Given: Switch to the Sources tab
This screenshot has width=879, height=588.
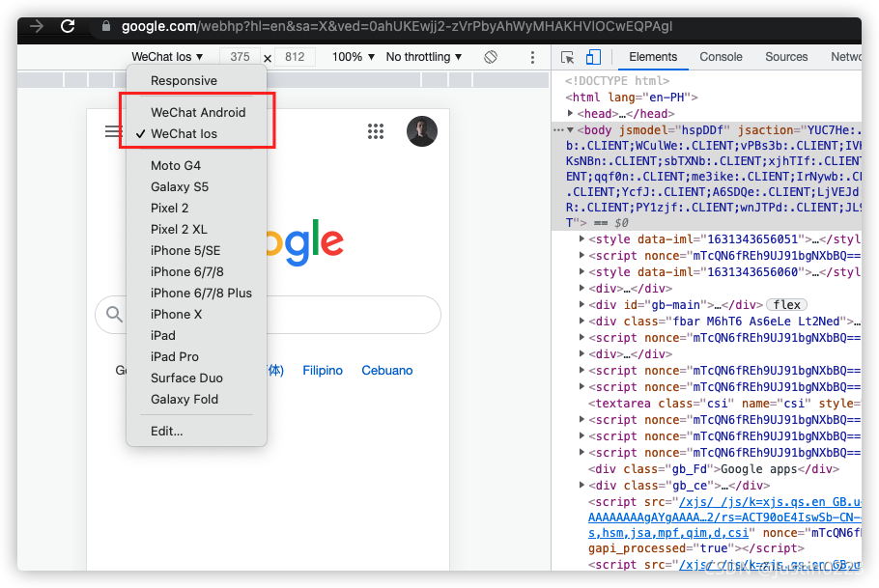Looking at the screenshot, I should point(786,57).
